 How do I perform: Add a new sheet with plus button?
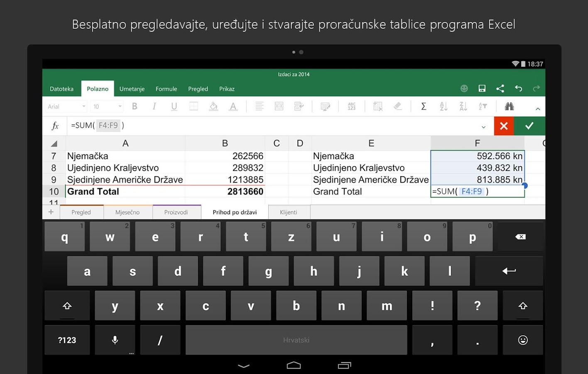(x=51, y=212)
